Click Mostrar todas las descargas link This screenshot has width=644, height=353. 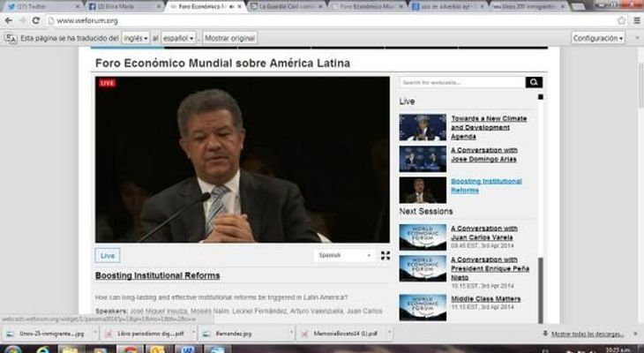[x=588, y=334]
